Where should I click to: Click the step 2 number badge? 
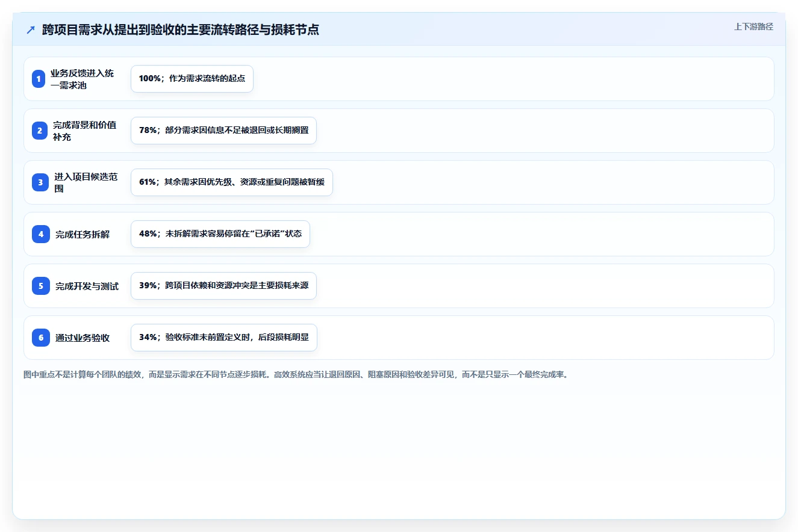pos(40,131)
